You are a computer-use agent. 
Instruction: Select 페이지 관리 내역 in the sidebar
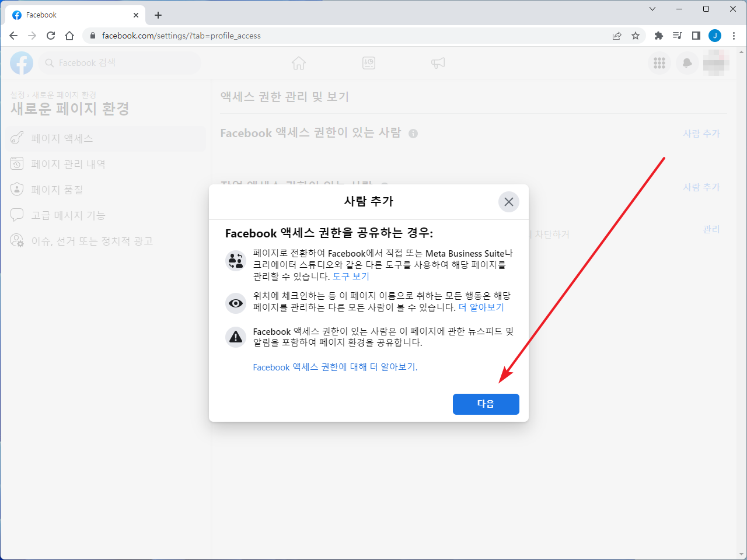[x=106, y=164]
